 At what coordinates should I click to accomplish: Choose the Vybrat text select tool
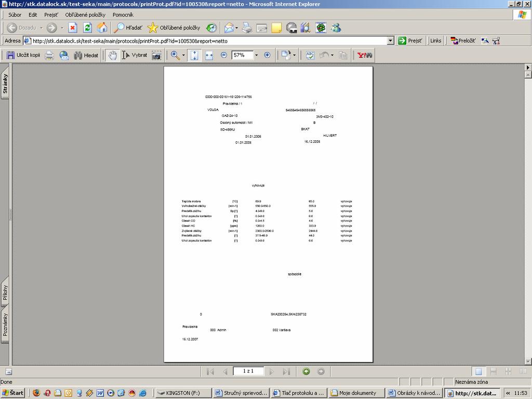pyautogui.click(x=135, y=55)
